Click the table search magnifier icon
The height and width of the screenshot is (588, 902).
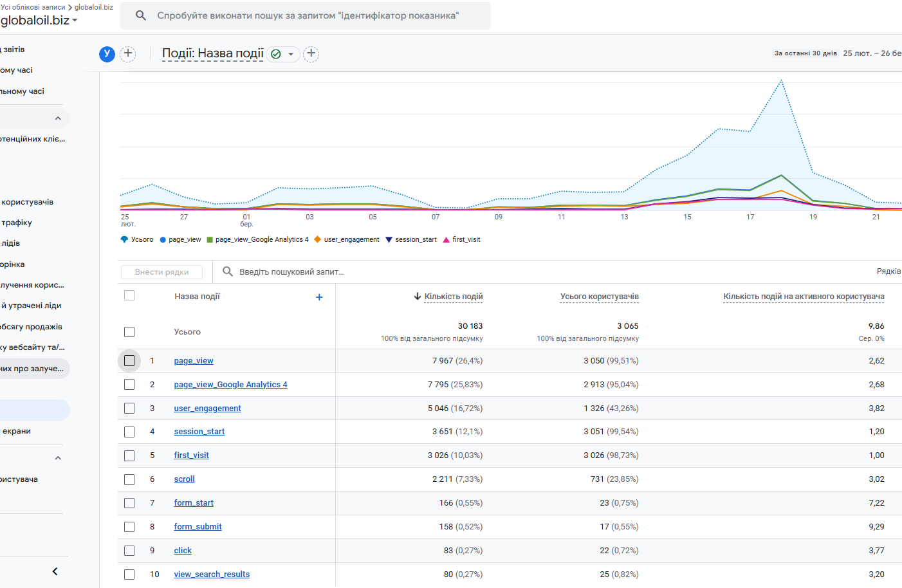228,271
